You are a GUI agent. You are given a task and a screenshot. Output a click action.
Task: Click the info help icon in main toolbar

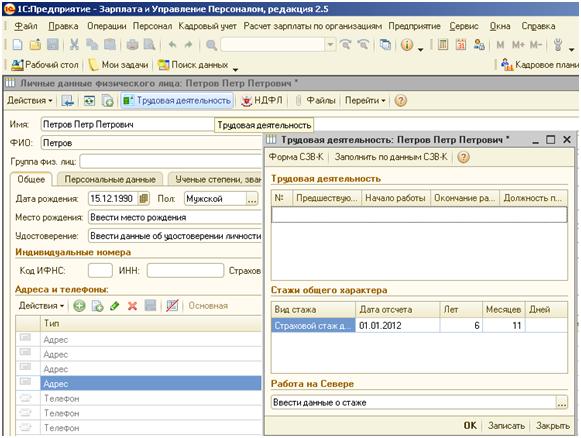(x=407, y=45)
